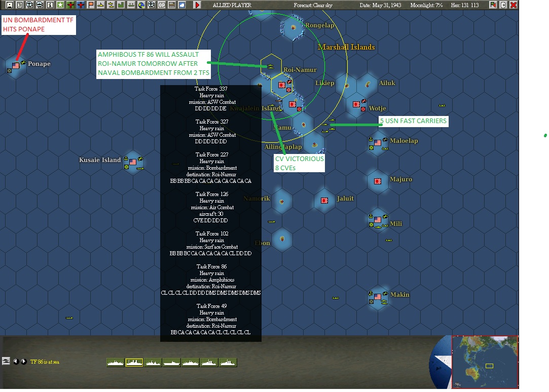This screenshot has width=549, height=392.
Task: Select the Majuro Japanese base marker
Action: coord(378,181)
